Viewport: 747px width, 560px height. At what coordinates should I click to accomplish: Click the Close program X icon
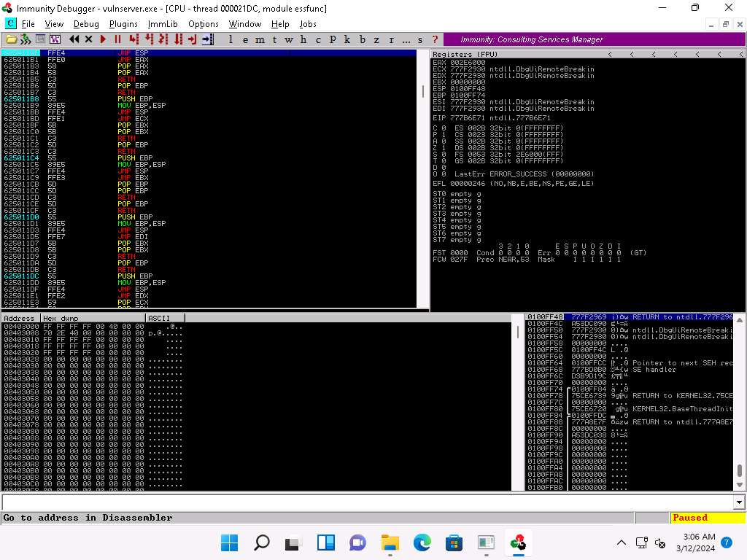88,39
